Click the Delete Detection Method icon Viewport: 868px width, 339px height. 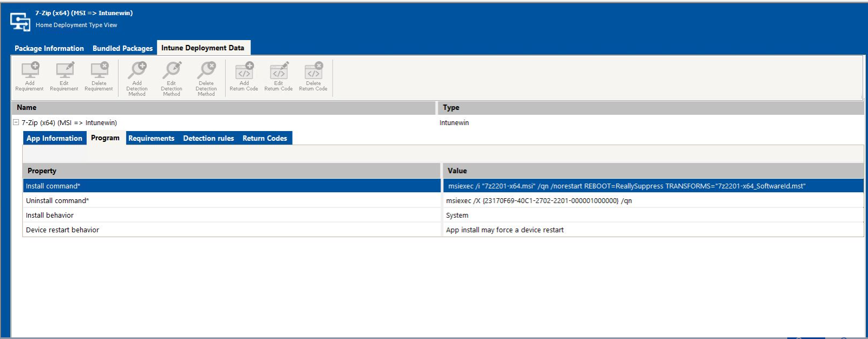click(x=206, y=70)
